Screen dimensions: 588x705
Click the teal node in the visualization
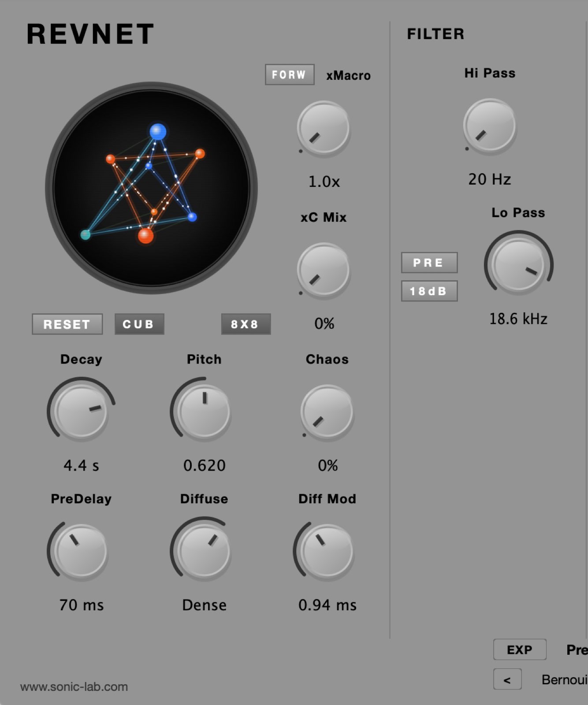point(86,234)
